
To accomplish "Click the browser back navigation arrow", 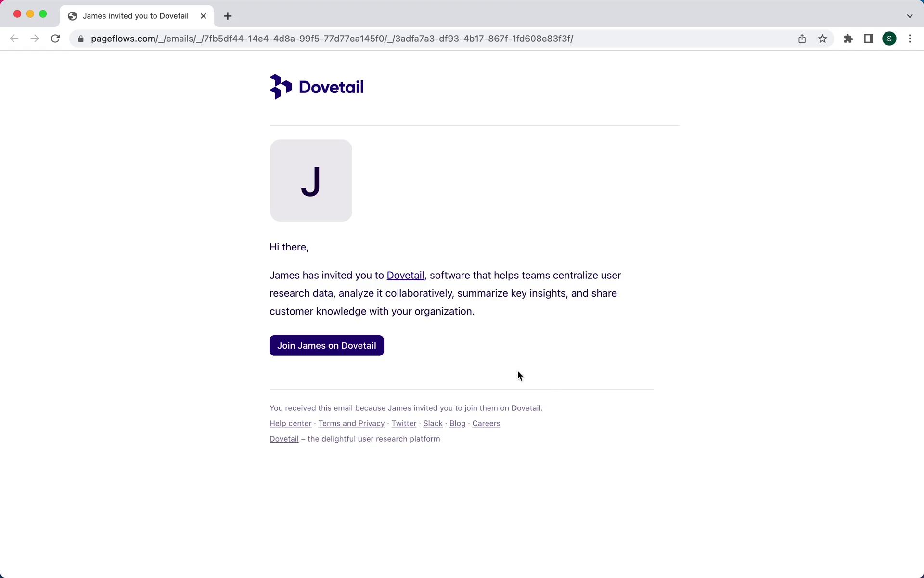I will click(x=14, y=38).
